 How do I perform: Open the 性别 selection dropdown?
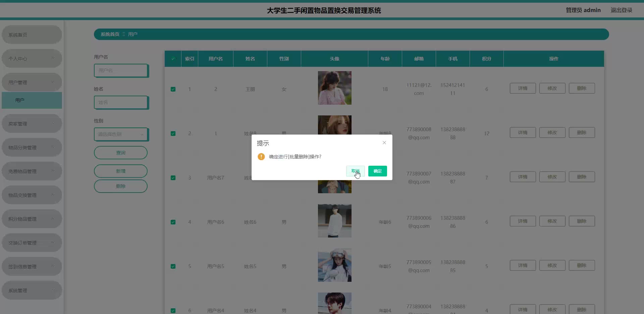(121, 134)
